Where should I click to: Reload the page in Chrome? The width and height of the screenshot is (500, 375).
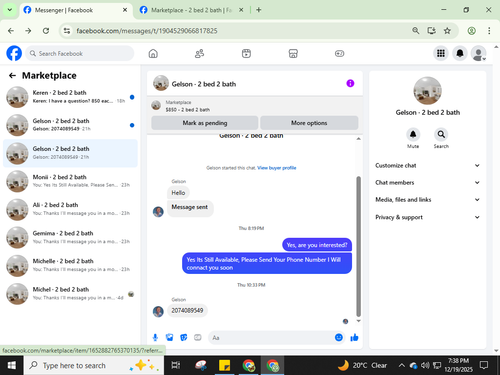46,31
